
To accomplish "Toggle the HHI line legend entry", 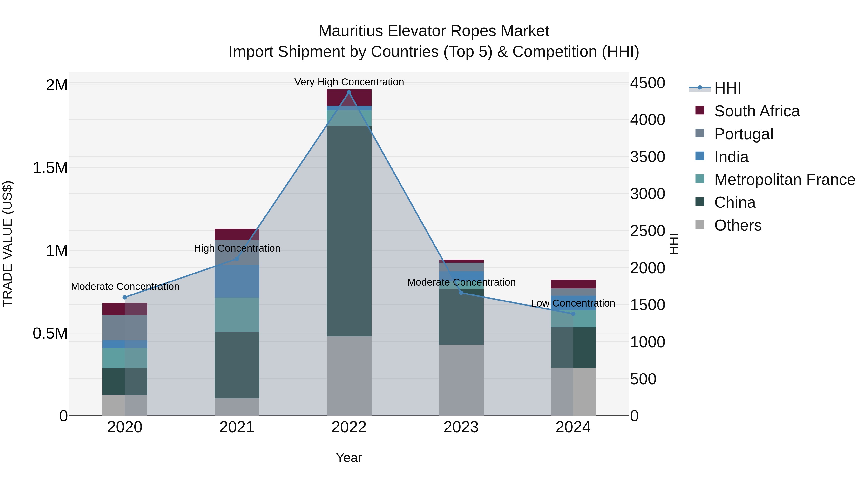I will click(715, 88).
